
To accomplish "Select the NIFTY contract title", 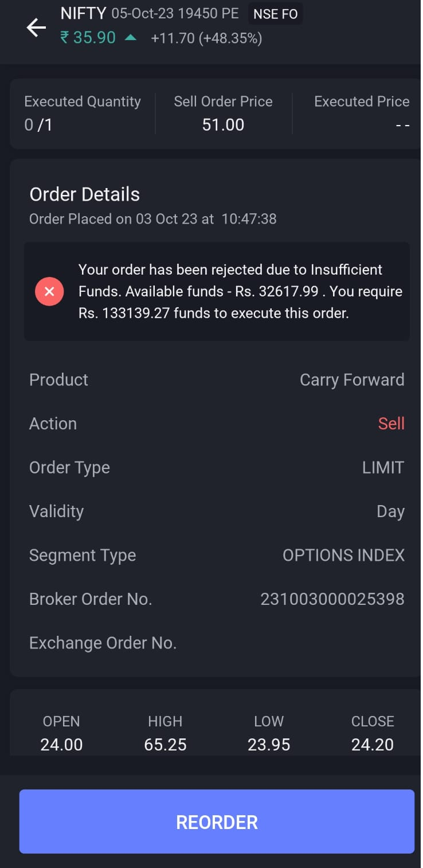I will (84, 13).
